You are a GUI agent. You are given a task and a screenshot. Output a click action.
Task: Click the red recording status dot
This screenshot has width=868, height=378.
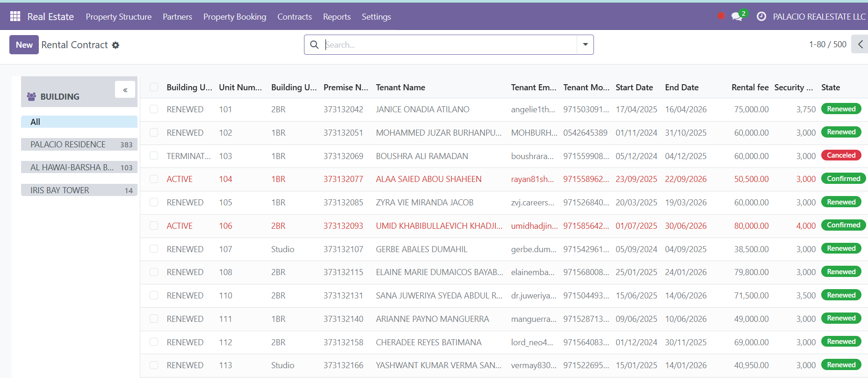pyautogui.click(x=721, y=16)
